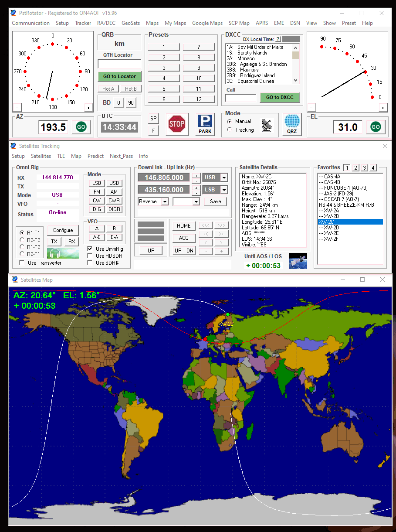Toggle Use Transverter checkbox
This screenshot has width=396, height=532.
pos(22,263)
